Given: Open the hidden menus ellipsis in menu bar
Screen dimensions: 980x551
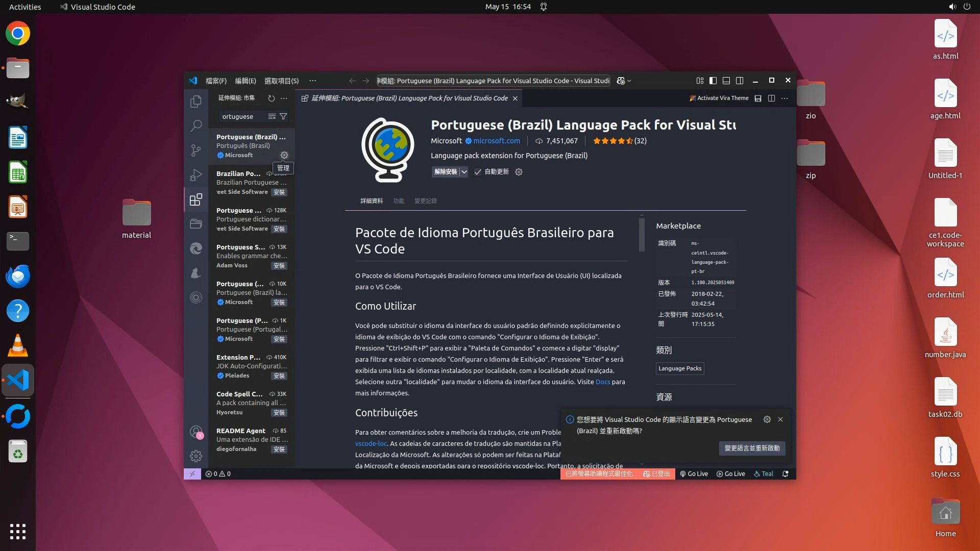Looking at the screenshot, I should (x=312, y=81).
